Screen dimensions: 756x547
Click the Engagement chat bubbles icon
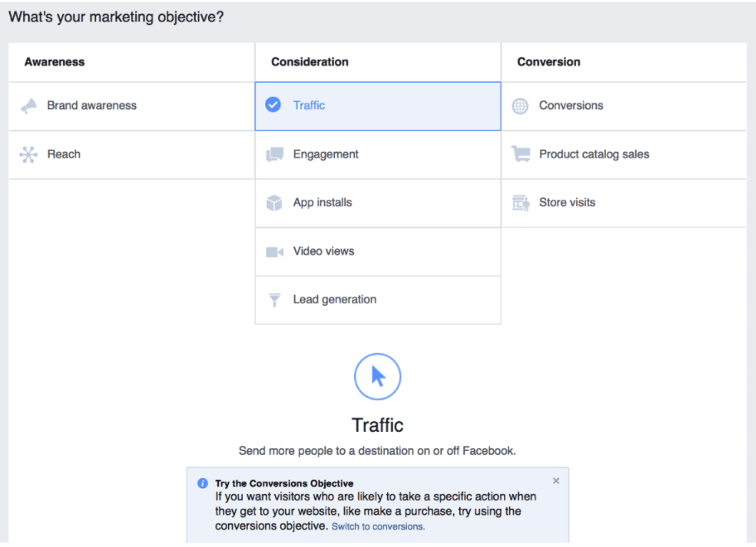point(274,154)
